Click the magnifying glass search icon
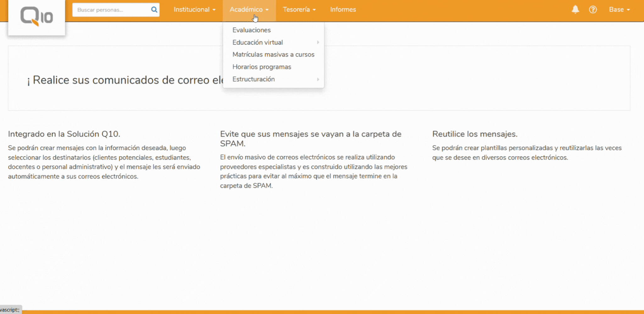The height and width of the screenshot is (314, 644). click(154, 10)
